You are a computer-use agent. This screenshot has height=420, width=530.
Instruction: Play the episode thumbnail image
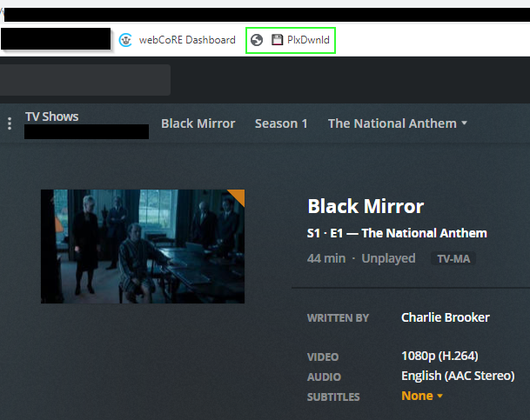pyautogui.click(x=143, y=246)
